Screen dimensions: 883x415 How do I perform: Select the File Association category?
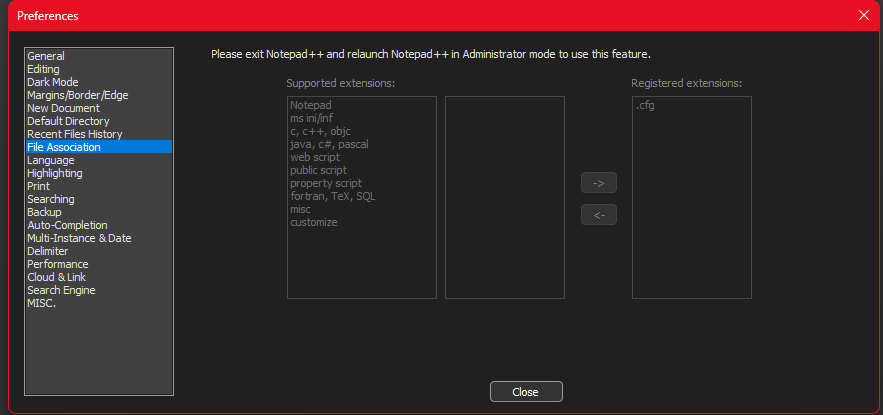coord(99,147)
